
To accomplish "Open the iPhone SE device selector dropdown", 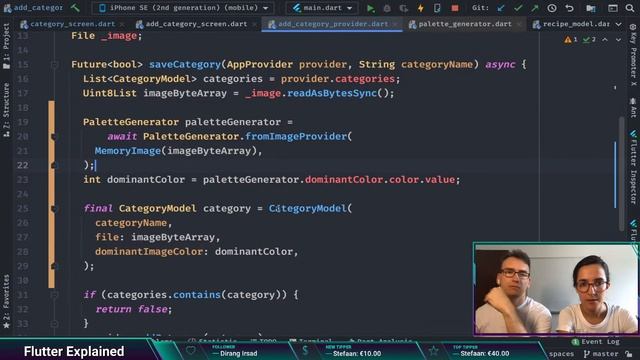I will point(184,8).
